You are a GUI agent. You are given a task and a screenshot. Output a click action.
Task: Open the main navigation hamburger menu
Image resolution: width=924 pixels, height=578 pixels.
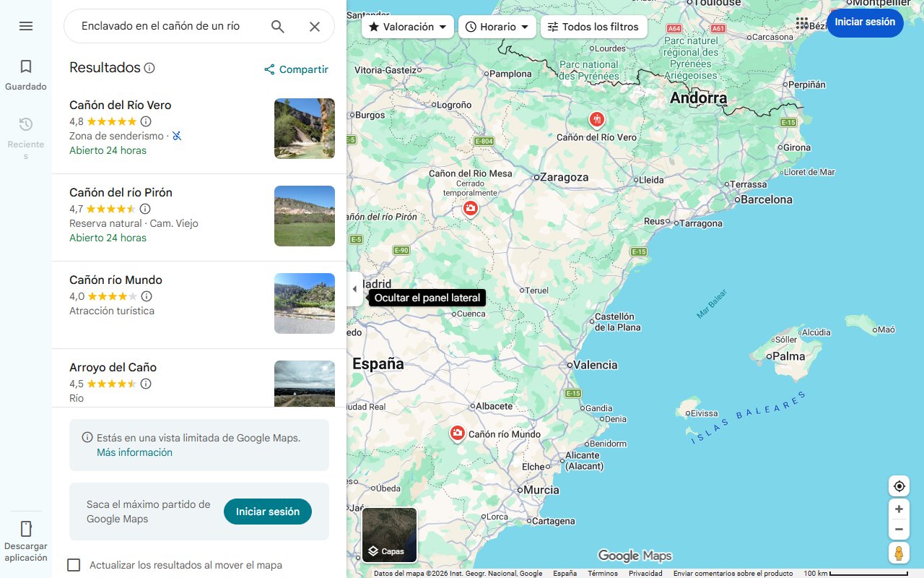coord(26,25)
